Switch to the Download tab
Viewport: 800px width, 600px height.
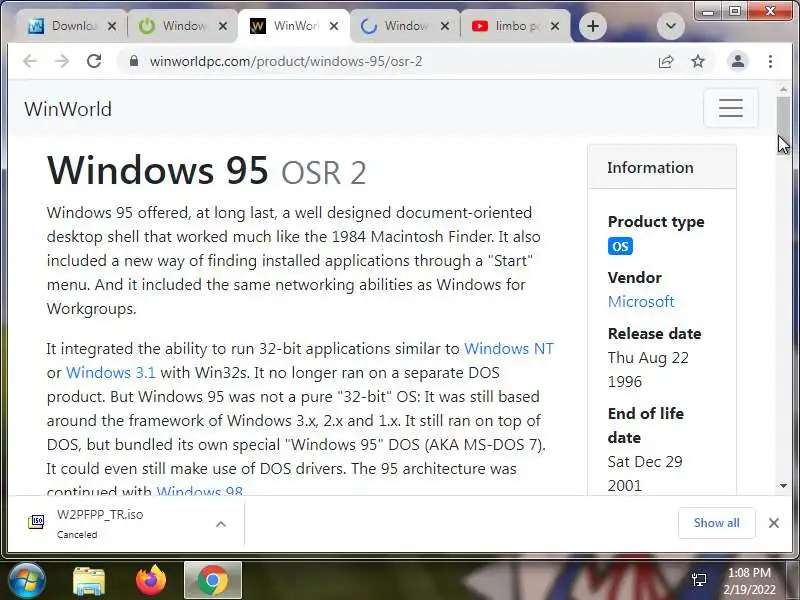[71, 26]
